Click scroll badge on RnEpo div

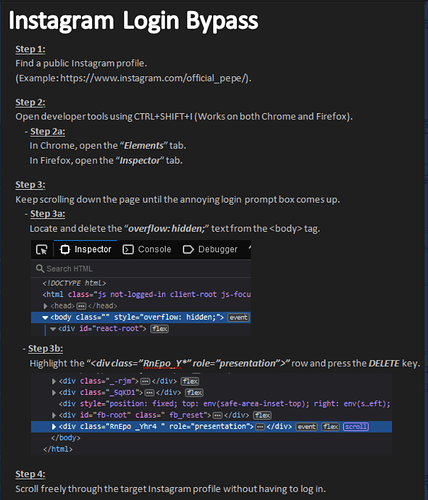pyautogui.click(x=356, y=427)
